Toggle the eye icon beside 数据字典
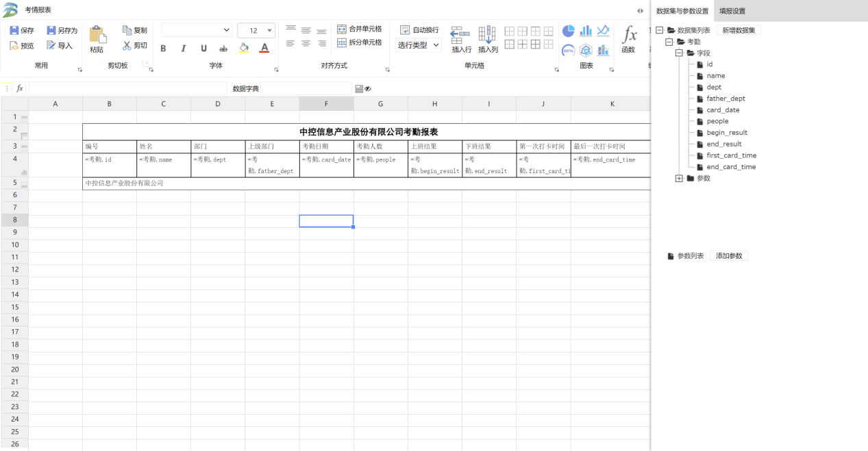868x451 pixels. [368, 88]
